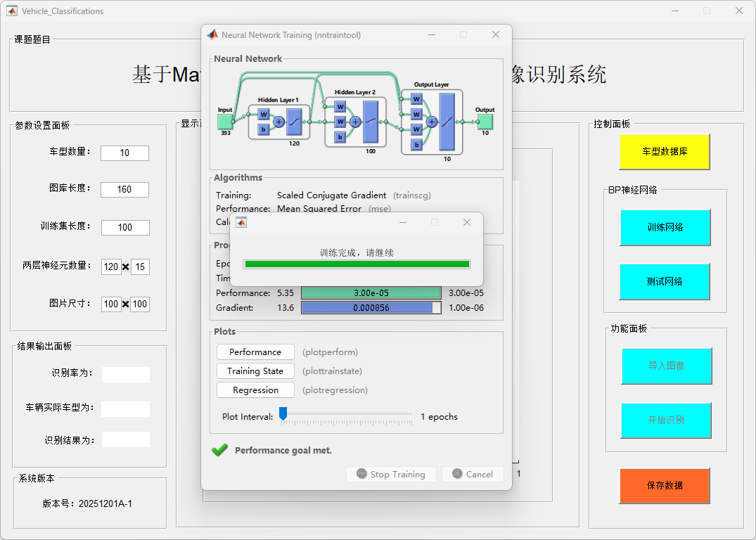Click the yellow 车型数据库 button
Viewport: 756px width, 540px height.
pos(664,151)
